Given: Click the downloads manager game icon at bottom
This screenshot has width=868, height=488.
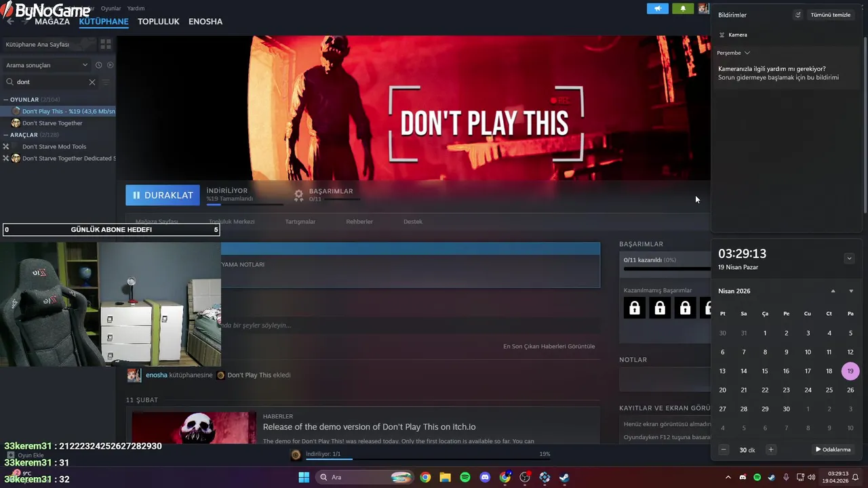Looking at the screenshot, I should [296, 455].
